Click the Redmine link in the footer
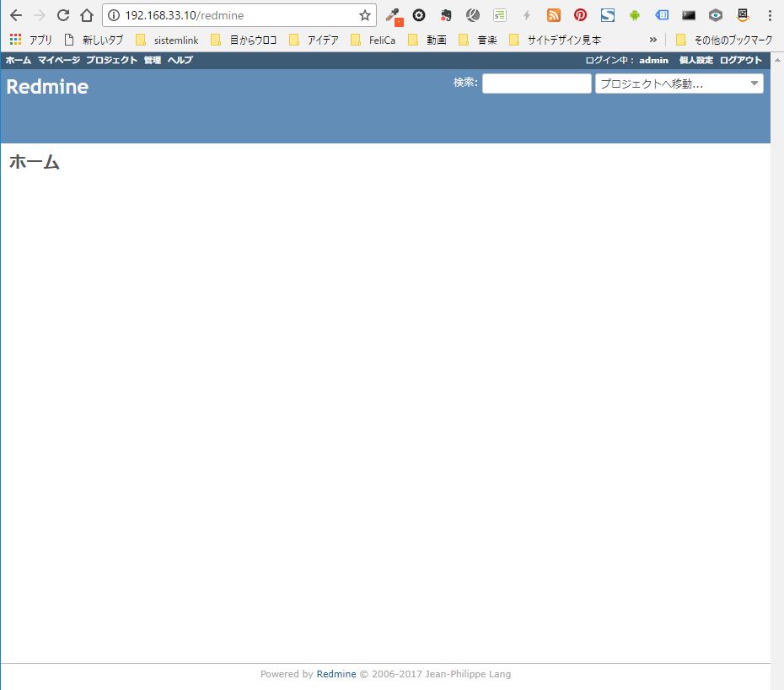Image resolution: width=784 pixels, height=690 pixels. pyautogui.click(x=336, y=674)
